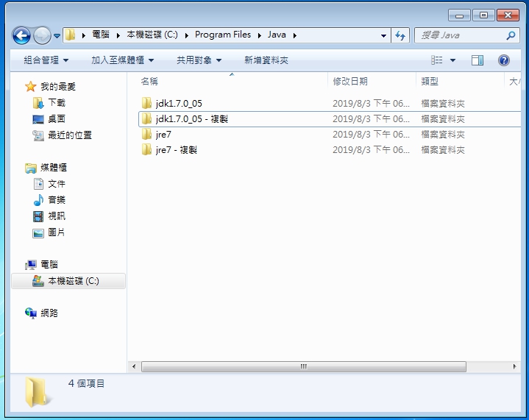The height and width of the screenshot is (420, 529).
Task: Click the jre7 folder name
Action: coord(163,135)
